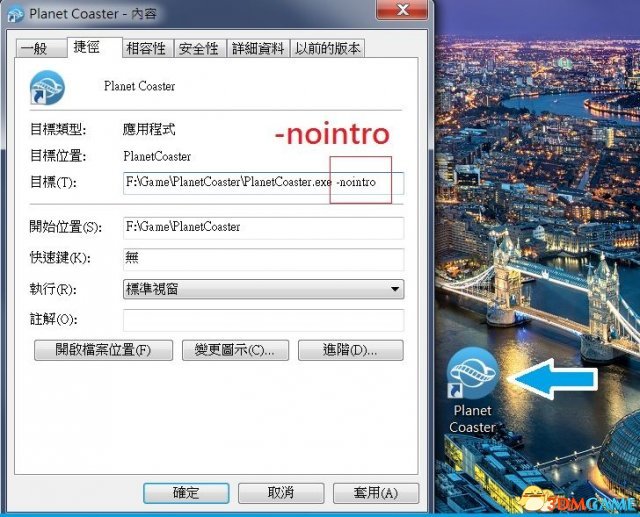Click the 應用程式 target type value
Image resolution: width=640 pixels, height=517 pixels.
click(149, 129)
